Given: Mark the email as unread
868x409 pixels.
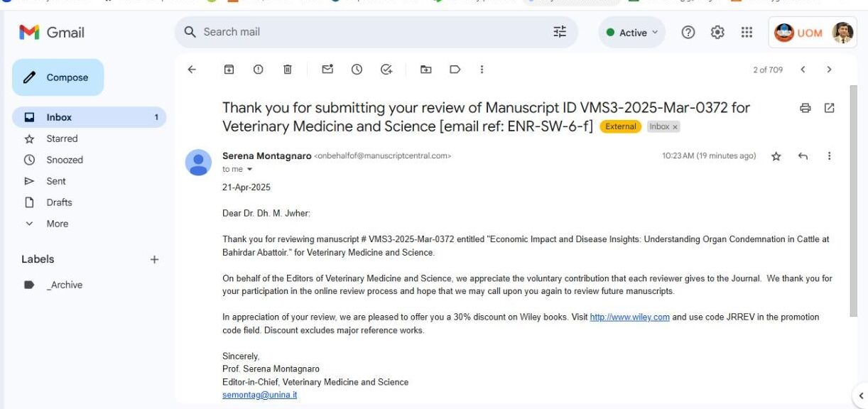Looking at the screenshot, I should (327, 70).
